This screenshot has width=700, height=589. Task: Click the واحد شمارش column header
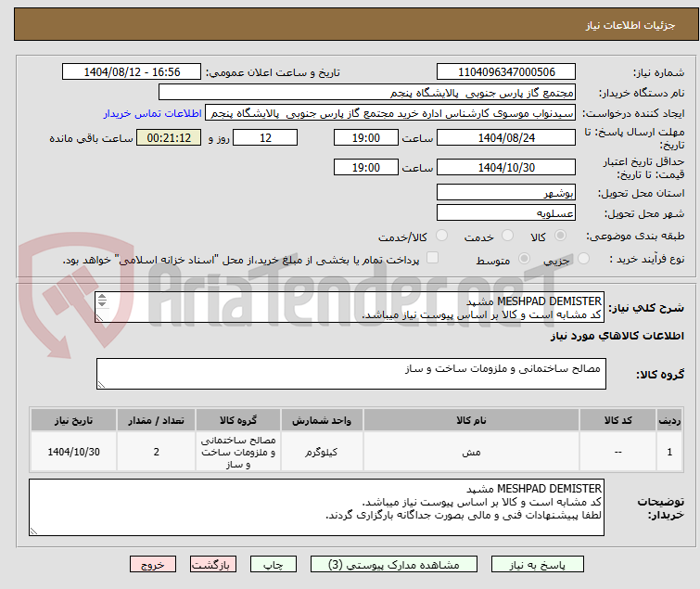[322, 420]
